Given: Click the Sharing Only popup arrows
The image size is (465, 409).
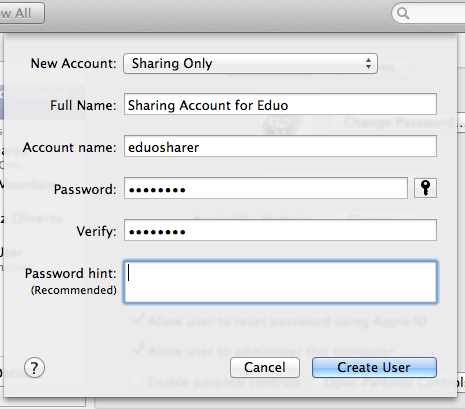Looking at the screenshot, I should coord(368,63).
